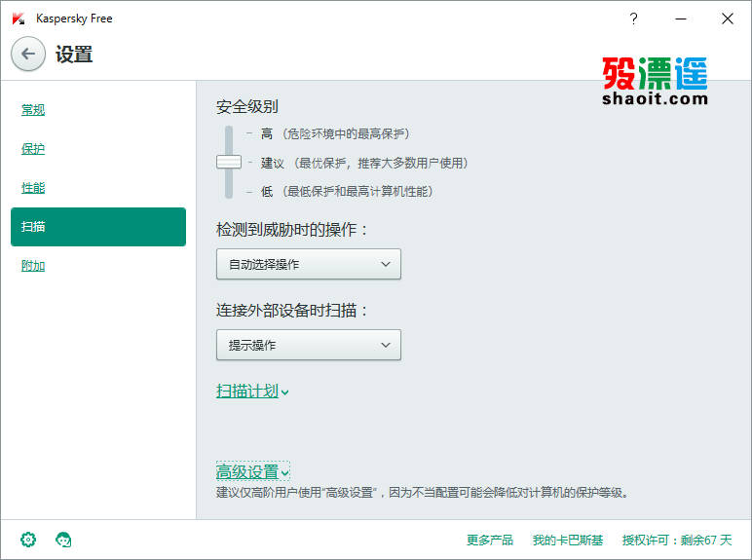Minimize the Kaspersky Free window

tap(681, 19)
